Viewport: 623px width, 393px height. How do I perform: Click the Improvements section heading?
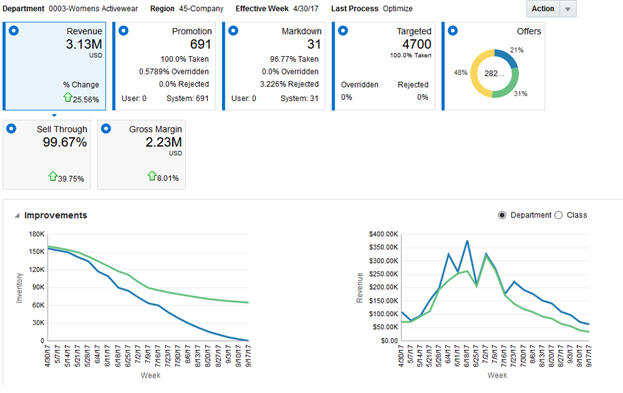pos(56,215)
